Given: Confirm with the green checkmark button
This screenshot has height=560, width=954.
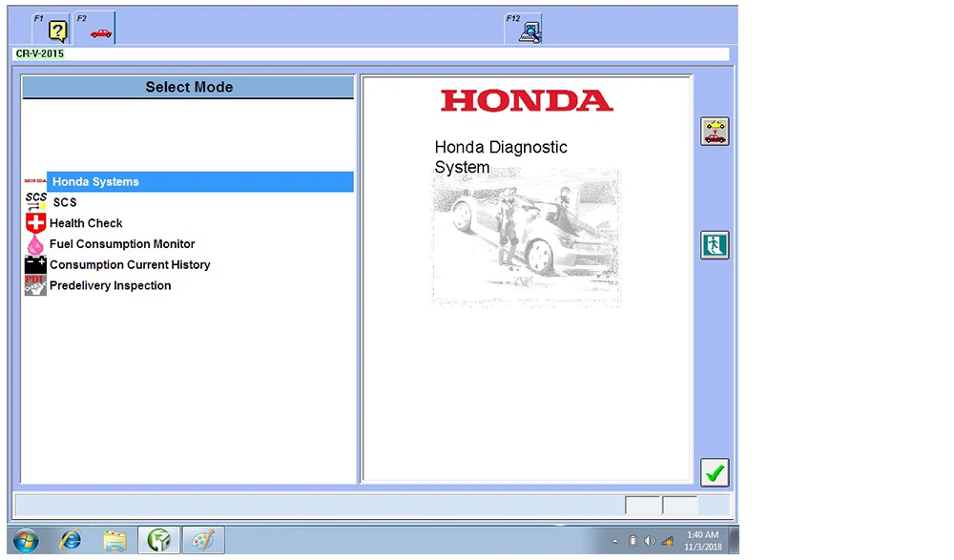Looking at the screenshot, I should click(x=715, y=472).
